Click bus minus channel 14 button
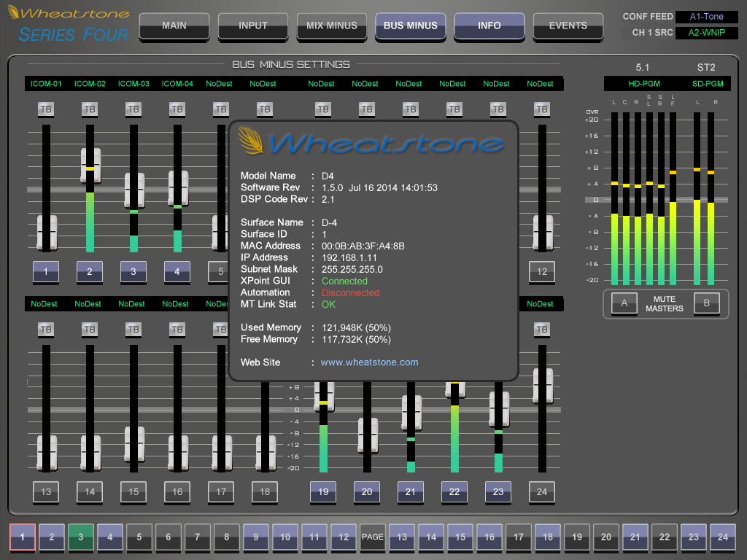This screenshot has width=747, height=560. 90,492
